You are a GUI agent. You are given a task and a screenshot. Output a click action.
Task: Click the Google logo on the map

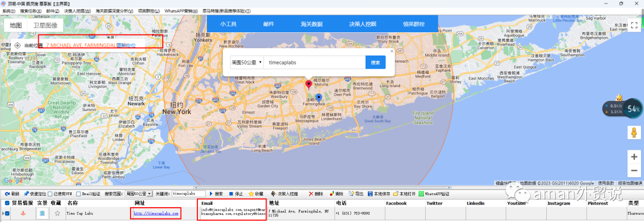(x=13, y=181)
